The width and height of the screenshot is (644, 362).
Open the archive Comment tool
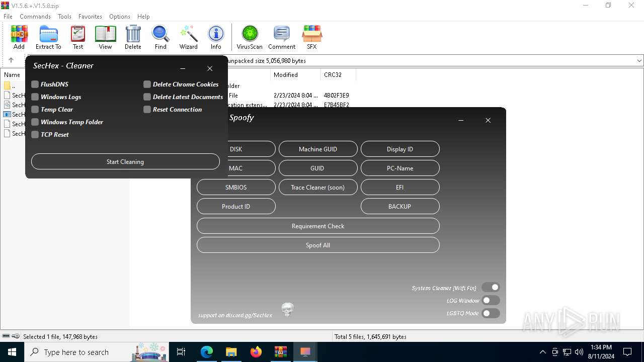click(282, 38)
